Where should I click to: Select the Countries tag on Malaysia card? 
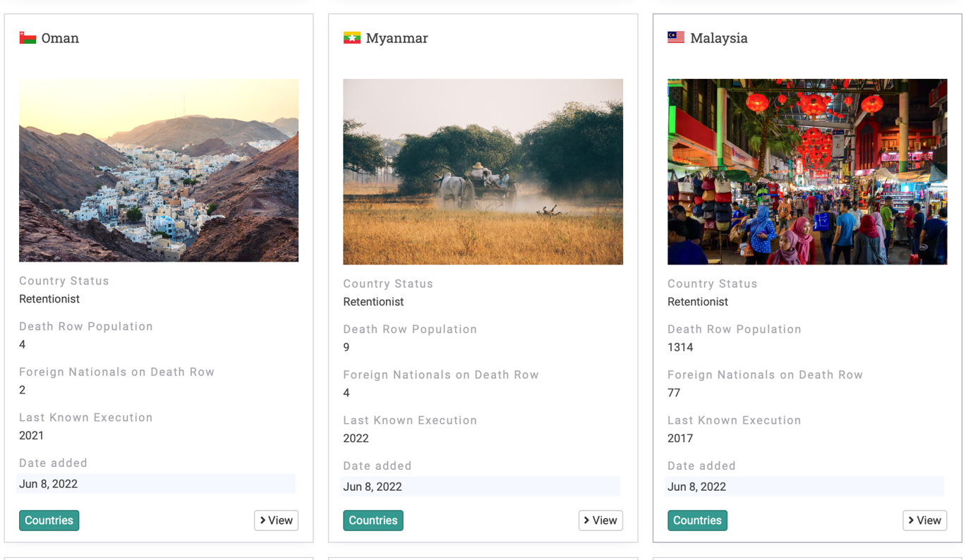click(x=696, y=521)
